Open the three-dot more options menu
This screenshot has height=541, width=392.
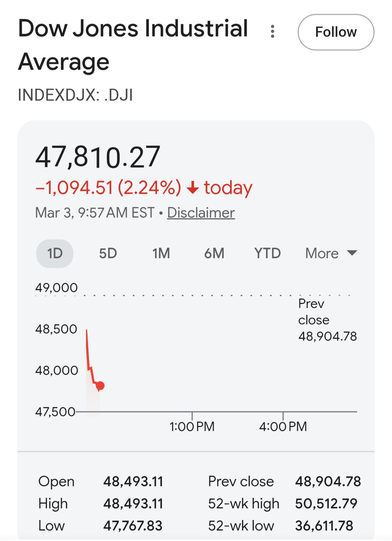click(x=273, y=32)
